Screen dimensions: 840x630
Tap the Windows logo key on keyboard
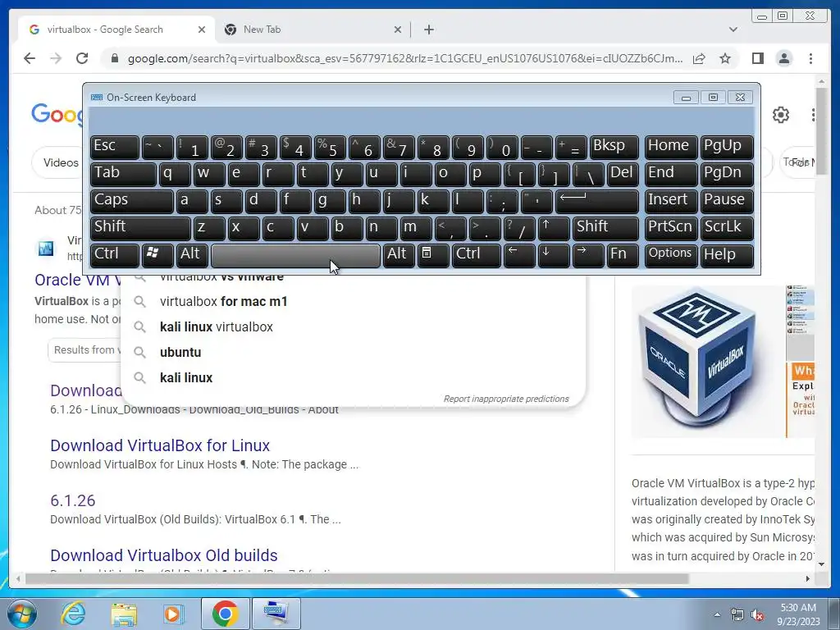157,255
